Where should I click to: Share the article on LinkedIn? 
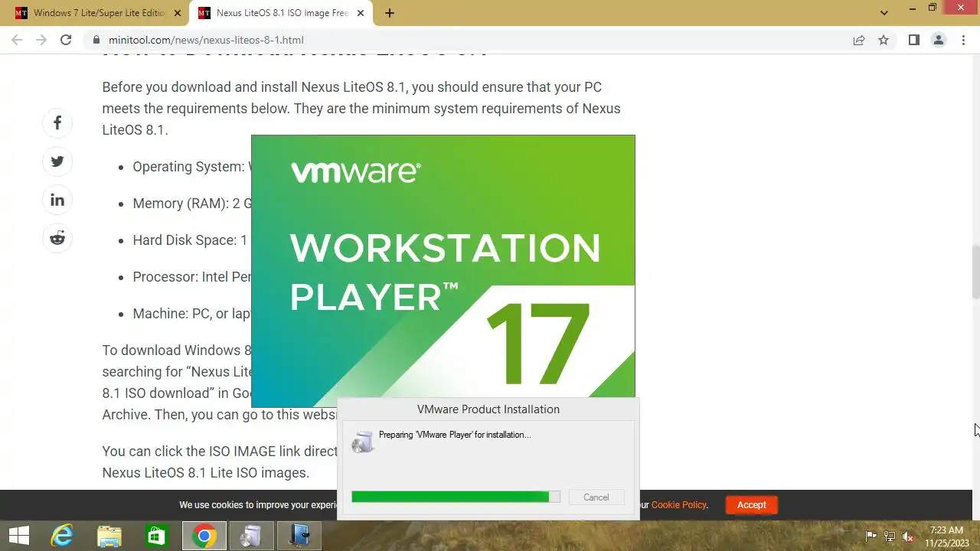tap(57, 200)
